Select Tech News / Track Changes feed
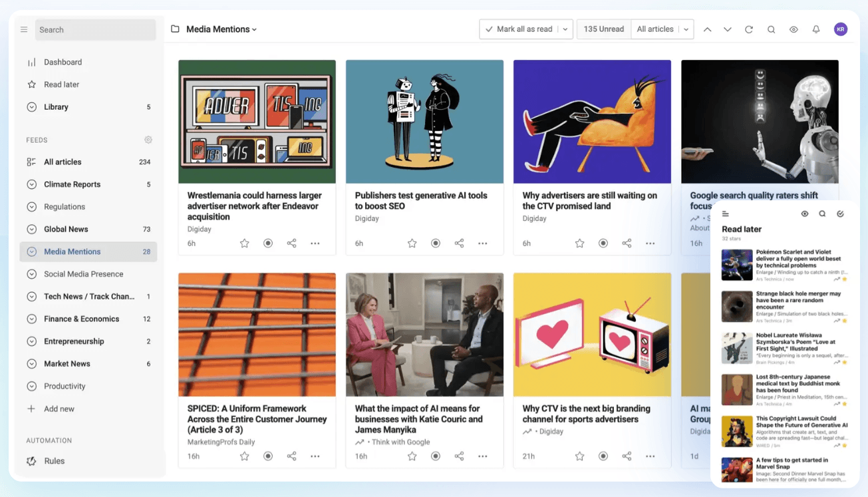Viewport: 868px width, 497px height. [x=88, y=297]
